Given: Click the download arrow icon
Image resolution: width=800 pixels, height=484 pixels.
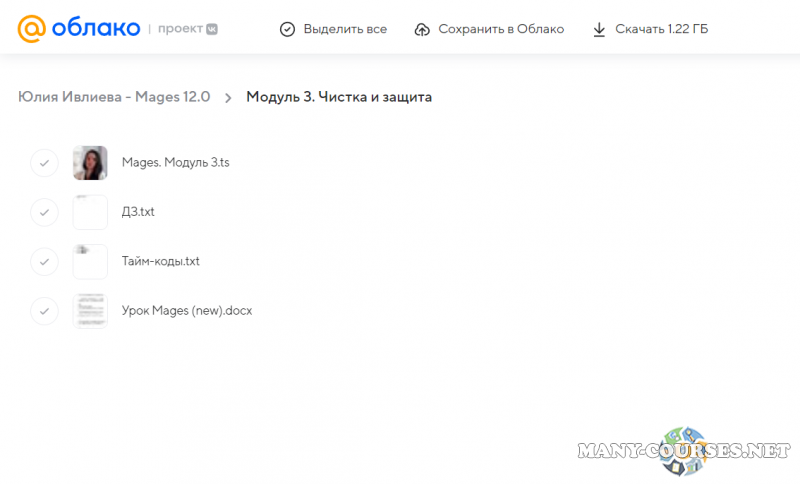Looking at the screenshot, I should [x=599, y=29].
